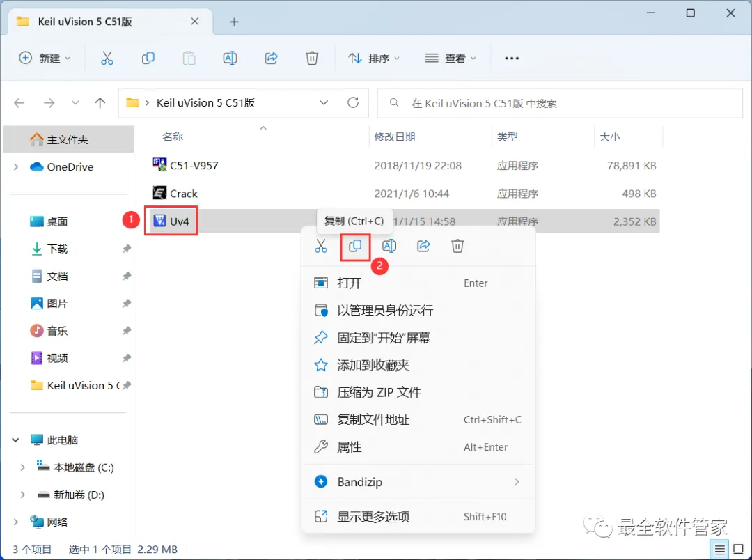Click the address bar path Keil uVision 5 C51版
Viewport: 752px width, 560px height.
click(x=205, y=102)
